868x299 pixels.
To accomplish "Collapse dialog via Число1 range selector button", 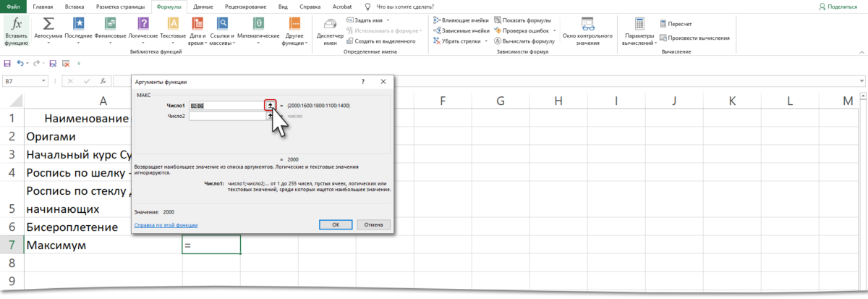I will (x=270, y=105).
